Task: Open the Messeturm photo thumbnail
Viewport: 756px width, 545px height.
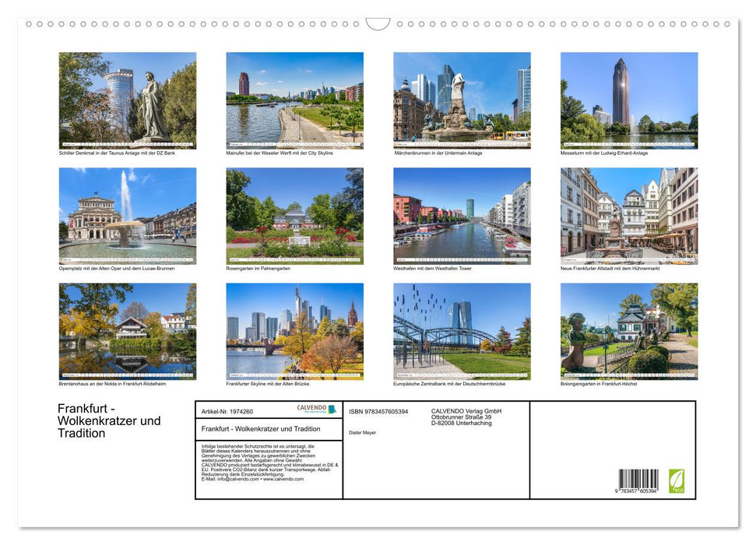Action: point(628,100)
